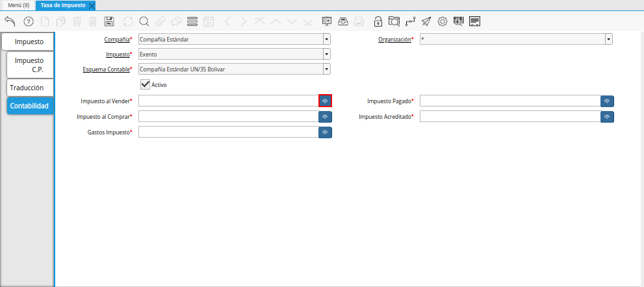The image size is (644, 287).
Task: Click the Impuesto Pagado account lookup button
Action: point(607,101)
